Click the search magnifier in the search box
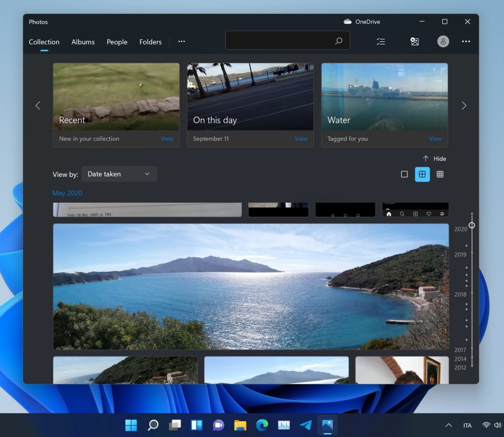 point(339,41)
